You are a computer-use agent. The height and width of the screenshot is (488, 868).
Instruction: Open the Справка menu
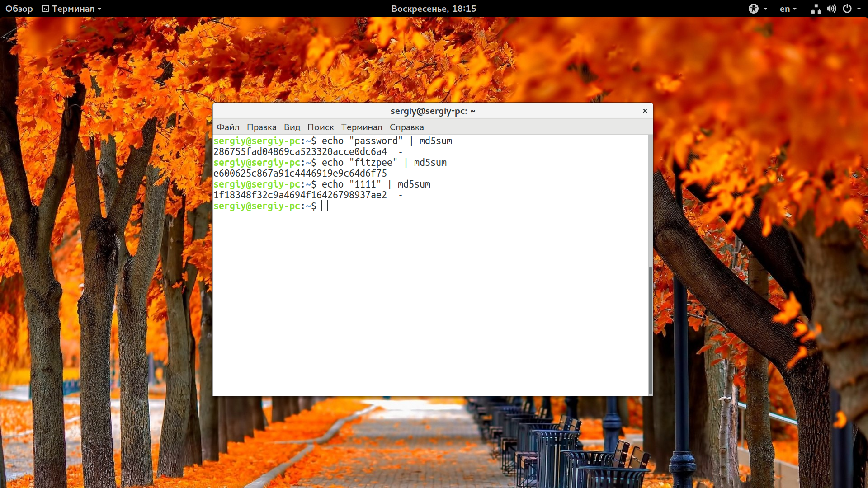tap(406, 127)
